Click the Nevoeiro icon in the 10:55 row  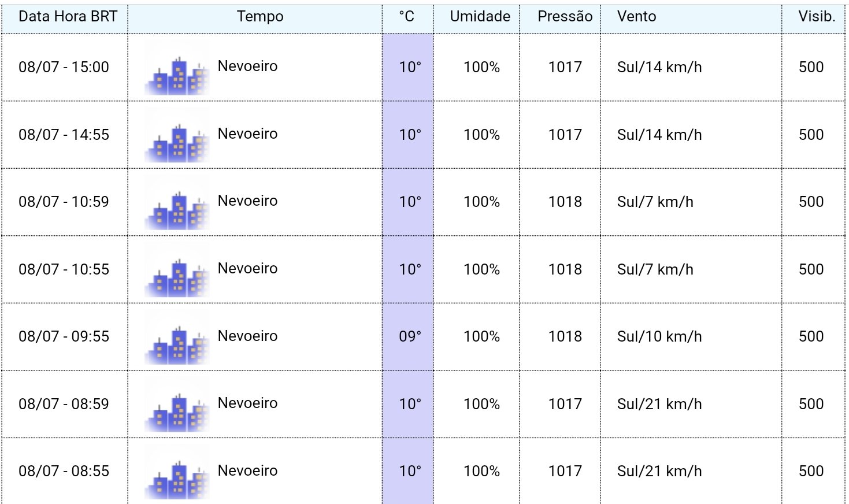[177, 270]
